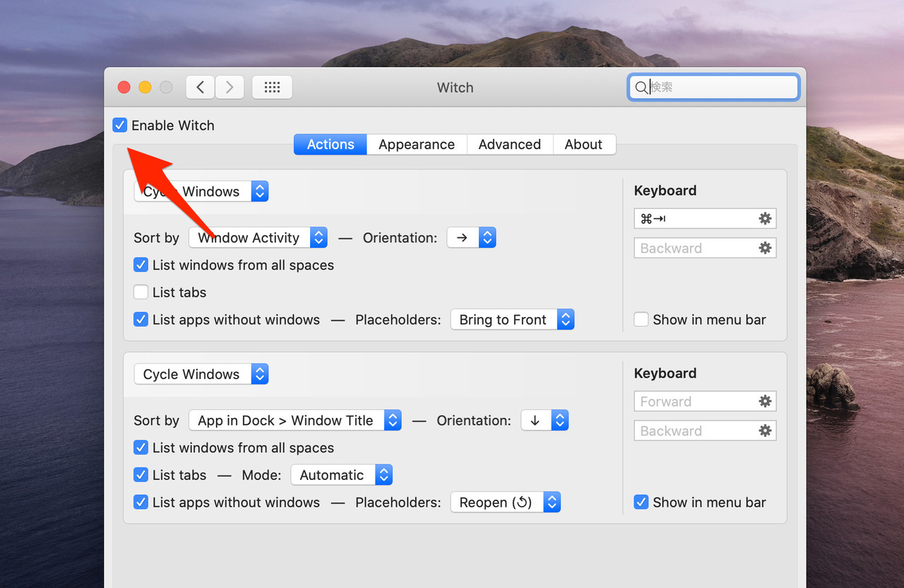This screenshot has width=904, height=588.
Task: Click gear icon in first panel's Backward field
Action: click(x=765, y=248)
